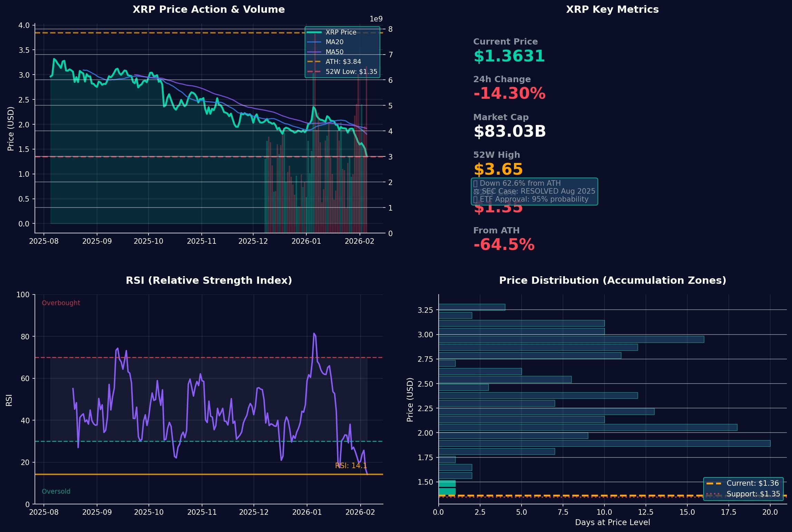Click the XRP Price legend entry
792x532 pixels.
coord(341,32)
